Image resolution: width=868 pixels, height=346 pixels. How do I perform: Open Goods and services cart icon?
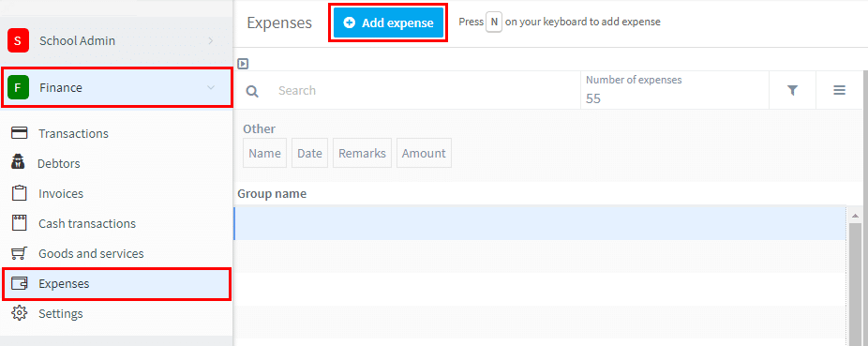pos(19,253)
